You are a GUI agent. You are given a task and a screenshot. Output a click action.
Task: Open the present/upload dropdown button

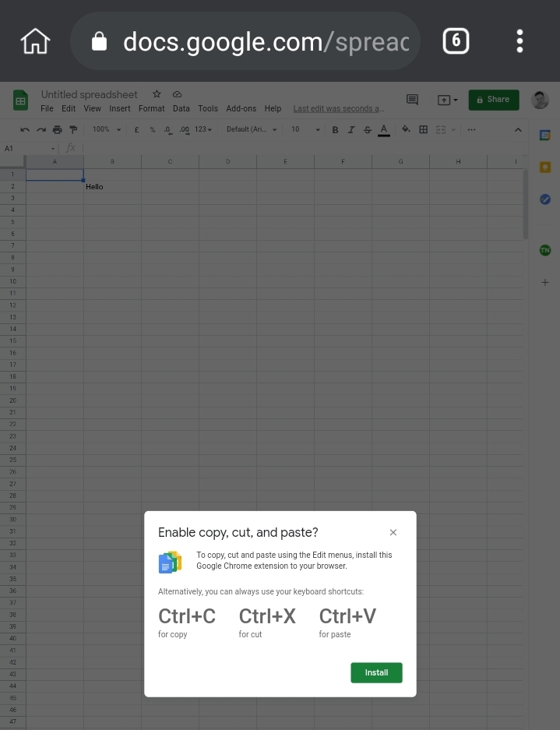[x=447, y=100]
